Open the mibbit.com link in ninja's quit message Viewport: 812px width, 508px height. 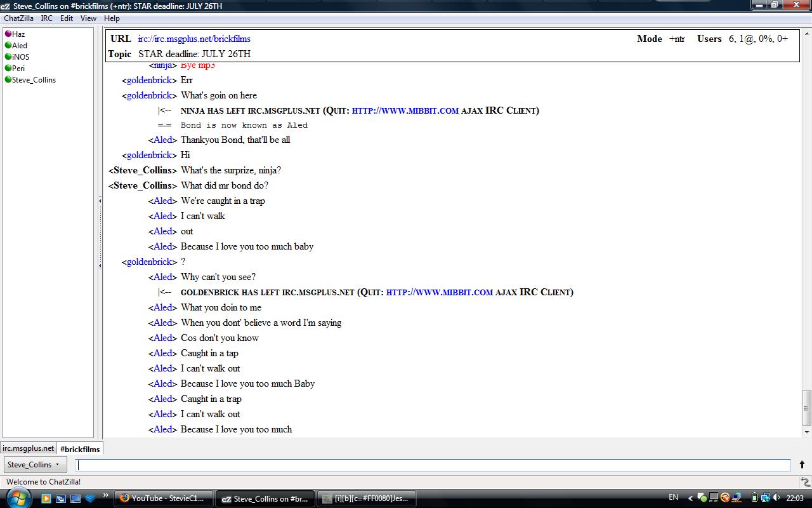tap(405, 110)
